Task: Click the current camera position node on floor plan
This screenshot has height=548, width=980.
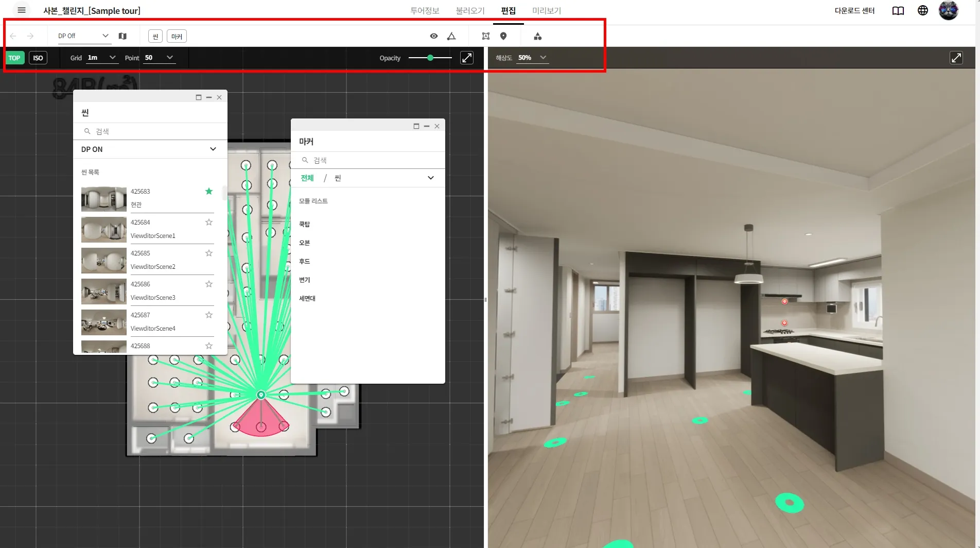Action: 261,395
